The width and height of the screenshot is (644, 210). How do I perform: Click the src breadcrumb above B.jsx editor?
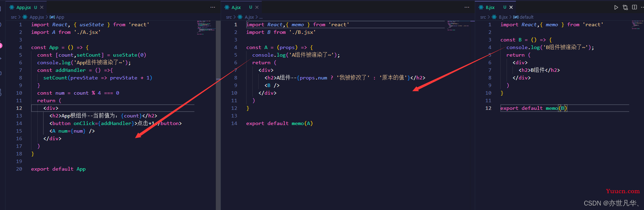pyautogui.click(x=483, y=17)
